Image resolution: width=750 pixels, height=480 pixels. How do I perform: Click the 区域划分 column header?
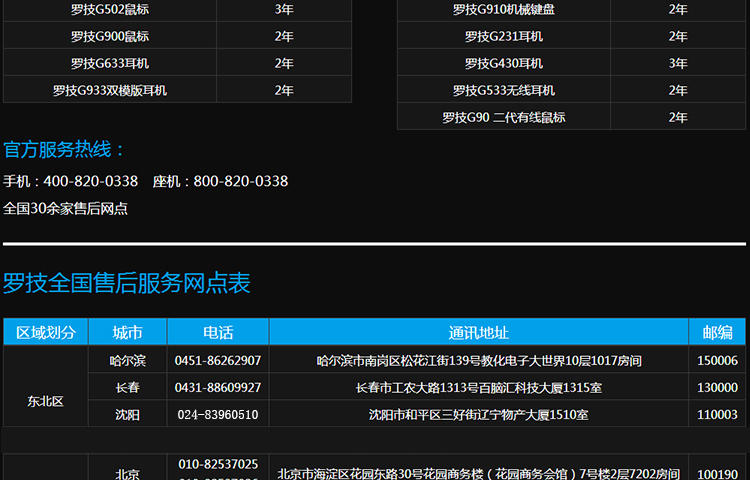coord(45,333)
